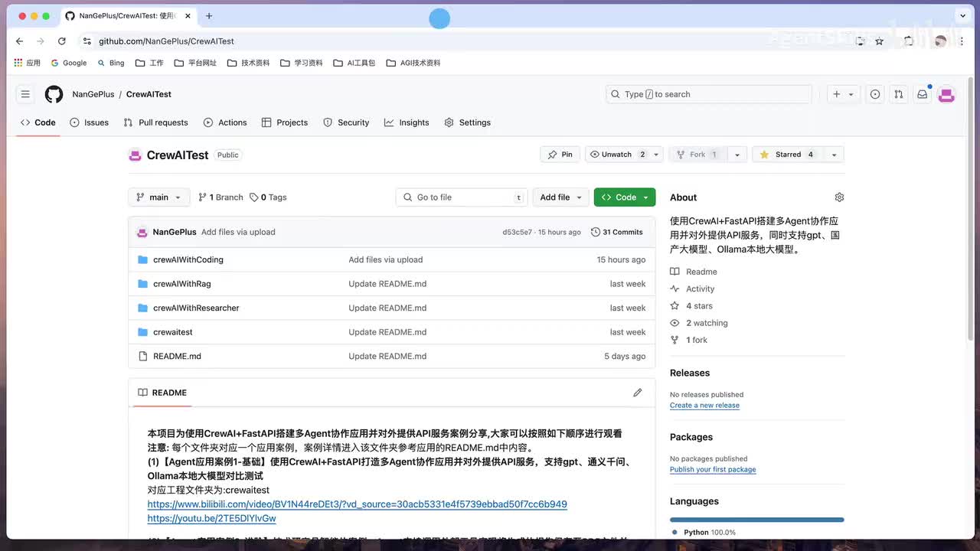Click the install app icon in the address bar
This screenshot has width=980, height=551.
[861, 41]
